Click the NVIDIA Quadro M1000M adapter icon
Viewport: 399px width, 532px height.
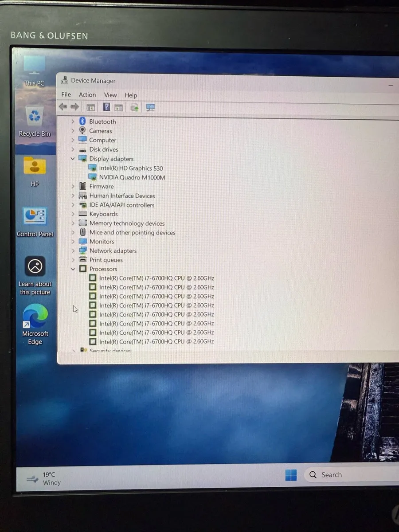tap(92, 177)
